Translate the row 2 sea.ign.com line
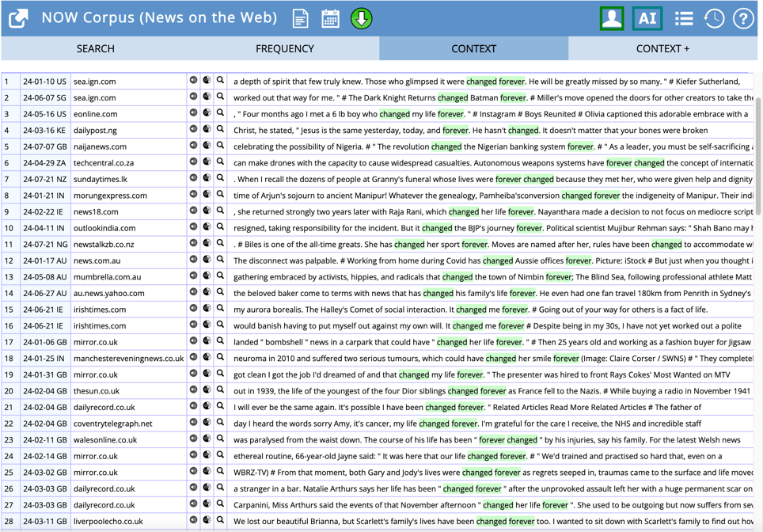This screenshot has width=763, height=532. click(x=207, y=97)
